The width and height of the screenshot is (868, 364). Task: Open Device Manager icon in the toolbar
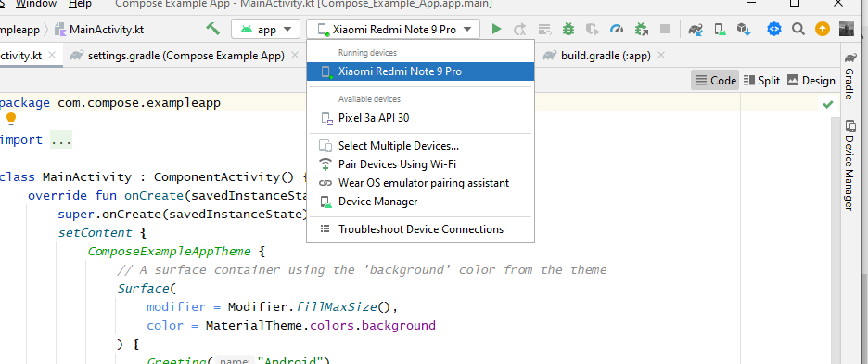click(x=720, y=30)
